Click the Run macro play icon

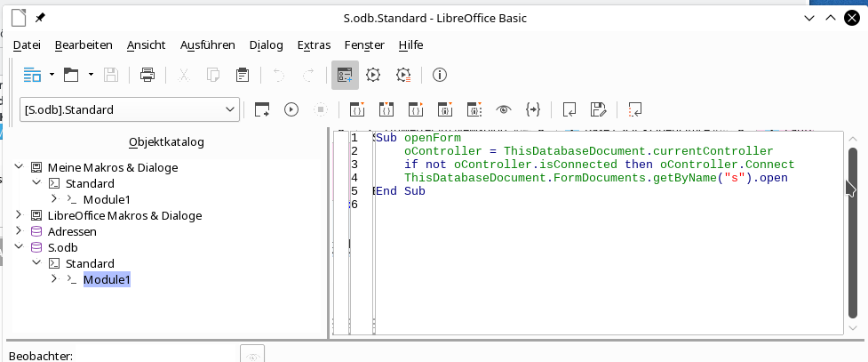[x=291, y=109]
